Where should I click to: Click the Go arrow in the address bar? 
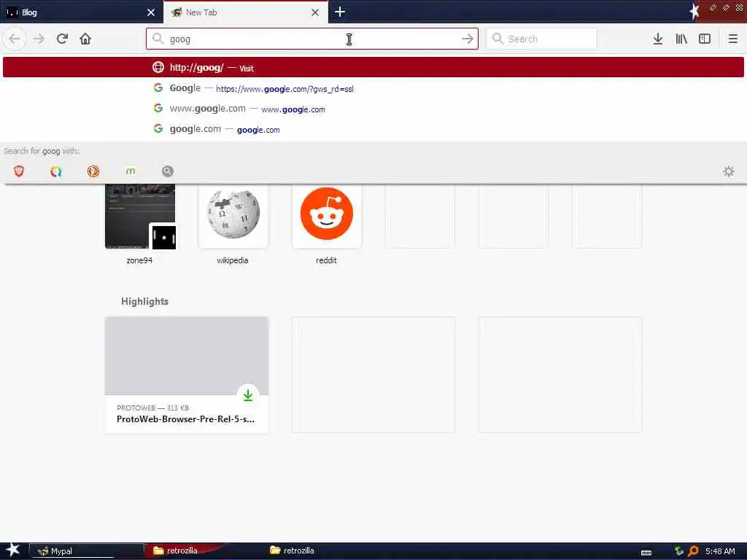468,39
